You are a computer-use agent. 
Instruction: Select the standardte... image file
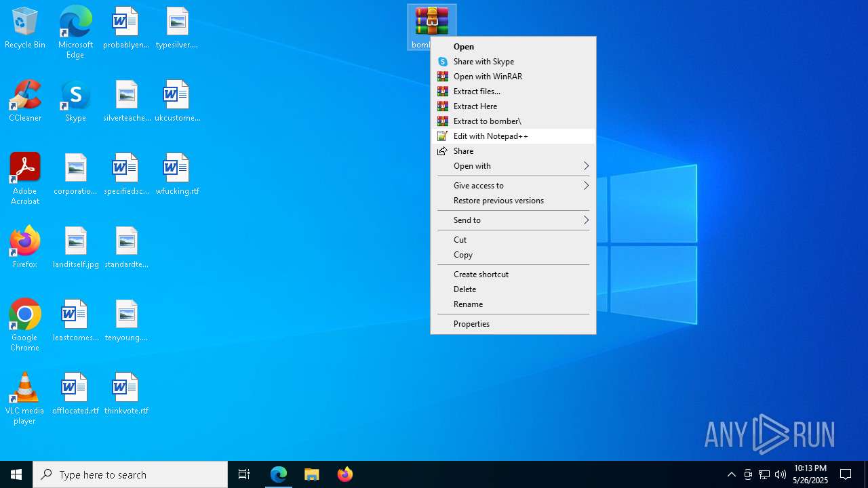126,248
